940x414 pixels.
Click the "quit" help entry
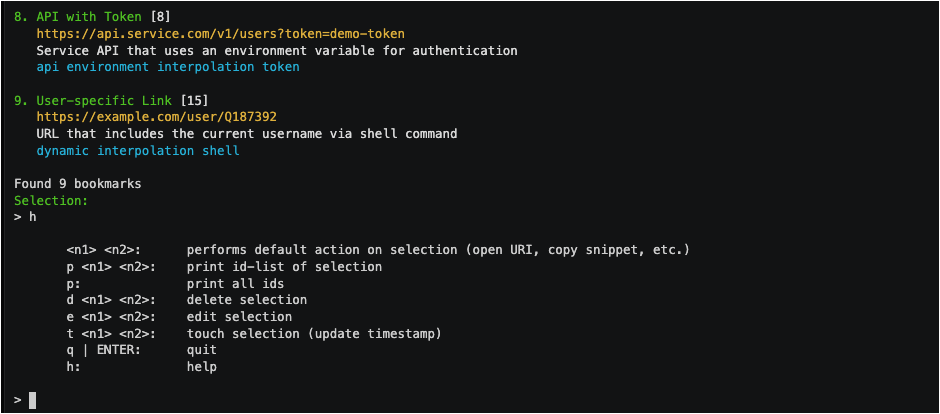click(x=202, y=350)
